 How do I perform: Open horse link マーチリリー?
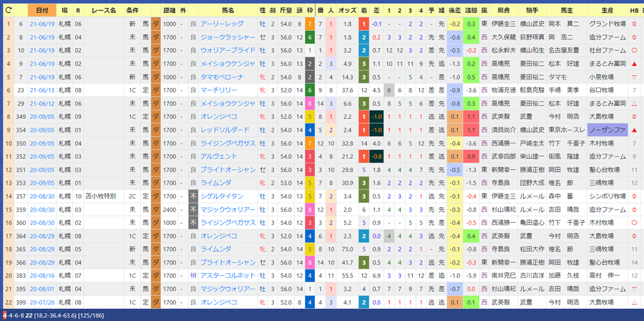pyautogui.click(x=218, y=90)
